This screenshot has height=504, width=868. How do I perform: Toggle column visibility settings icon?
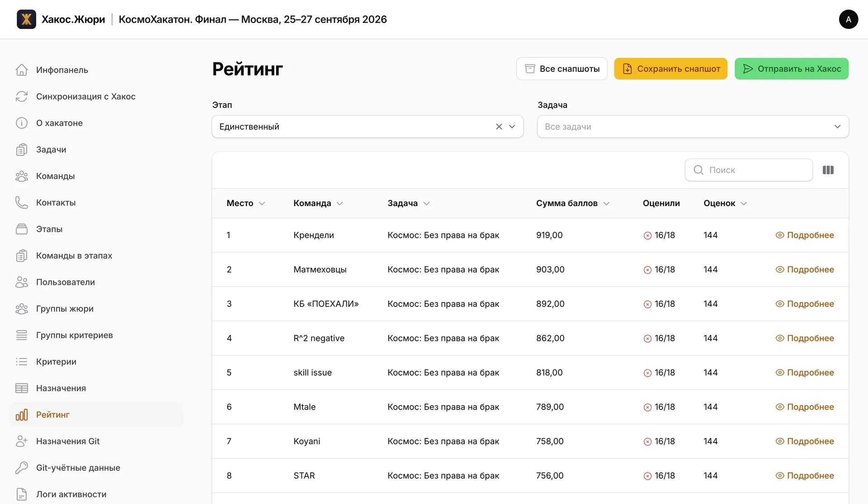828,170
